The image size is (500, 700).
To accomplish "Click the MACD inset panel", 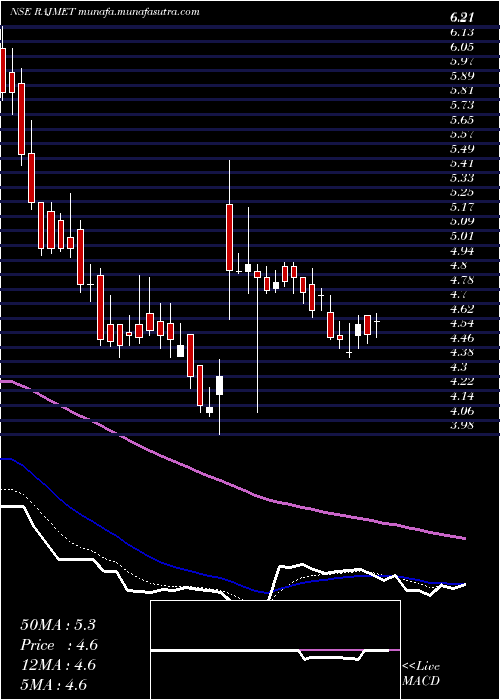I will (275, 650).
